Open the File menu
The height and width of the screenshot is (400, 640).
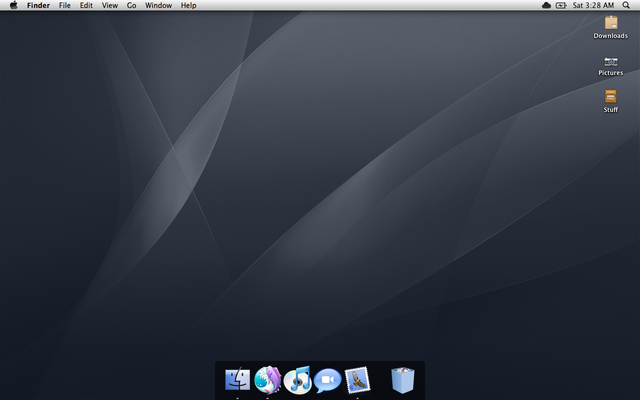click(x=65, y=5)
